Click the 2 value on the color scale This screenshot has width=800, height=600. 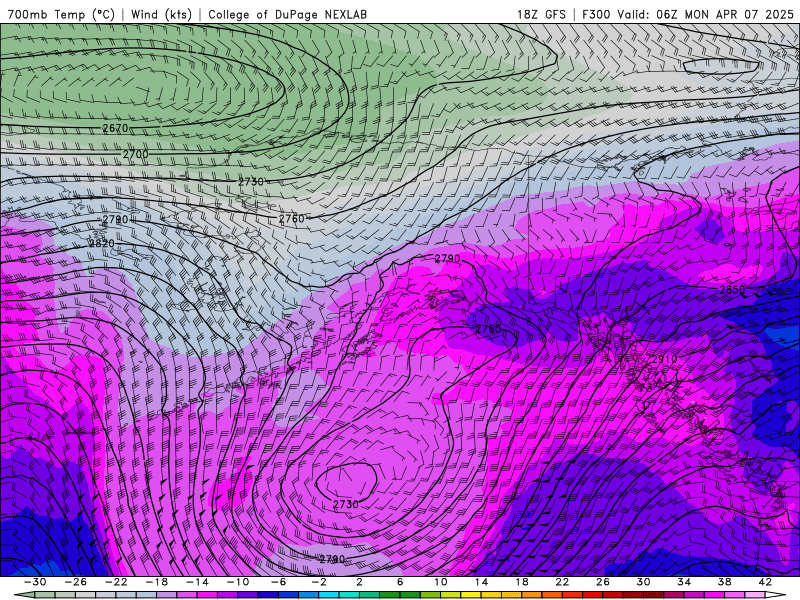pos(359,582)
